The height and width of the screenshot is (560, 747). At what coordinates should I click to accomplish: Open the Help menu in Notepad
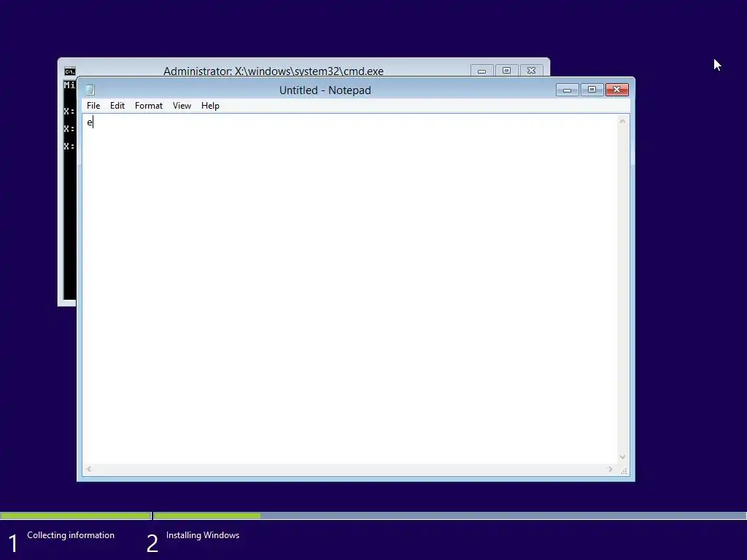(210, 106)
